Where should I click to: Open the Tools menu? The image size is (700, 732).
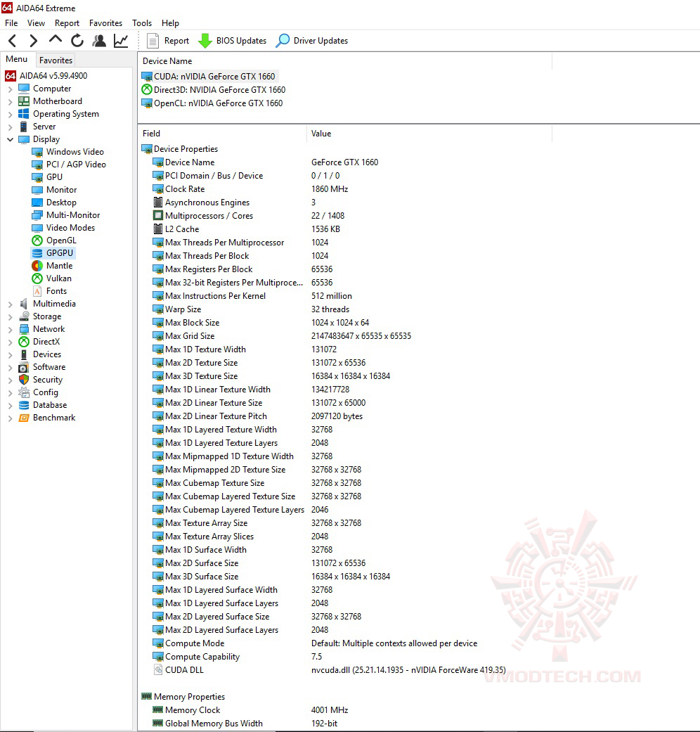click(x=142, y=23)
